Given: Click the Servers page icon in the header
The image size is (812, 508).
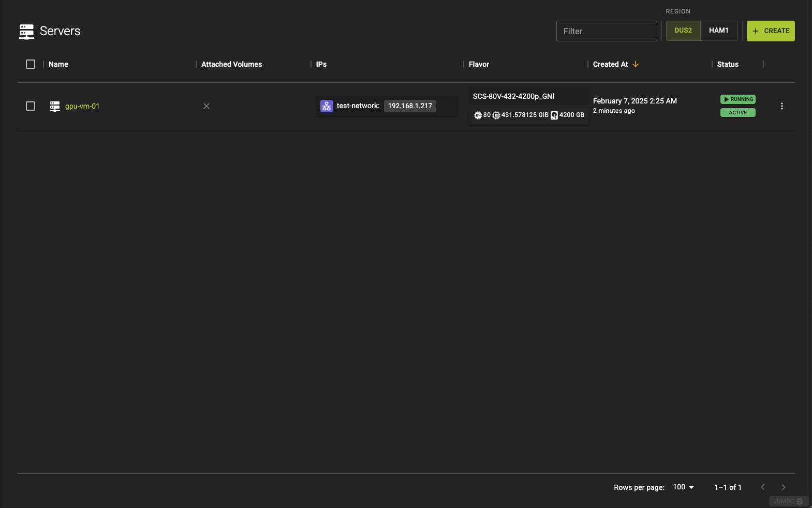Looking at the screenshot, I should click(x=26, y=32).
